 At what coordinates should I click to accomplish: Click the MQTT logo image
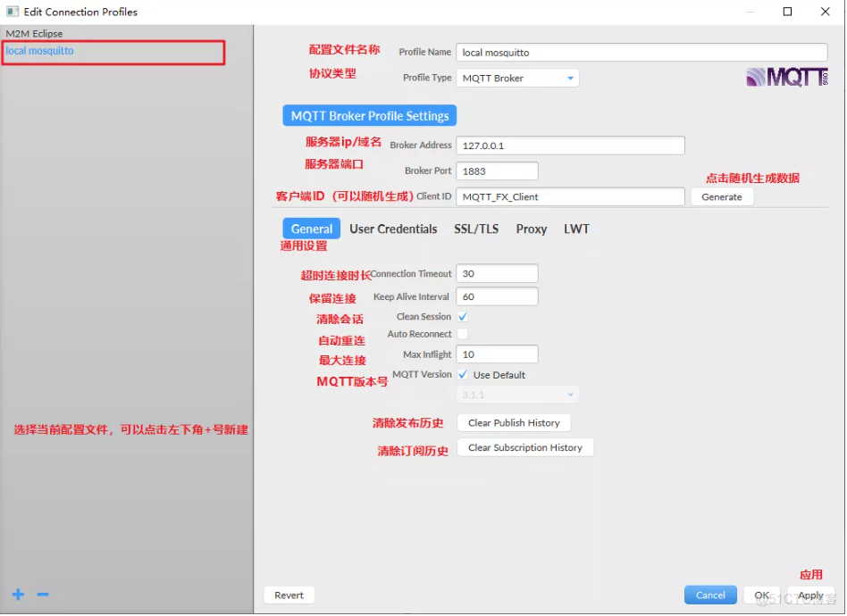pos(787,78)
